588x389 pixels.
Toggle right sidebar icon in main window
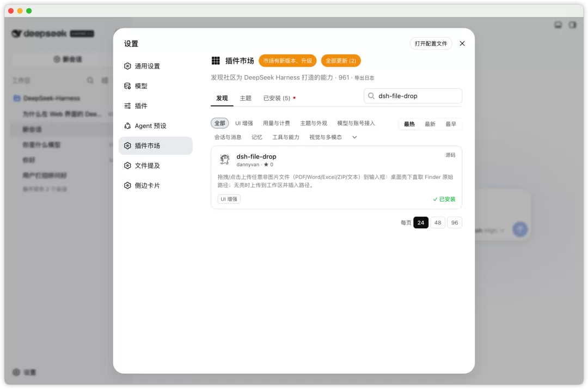click(573, 25)
